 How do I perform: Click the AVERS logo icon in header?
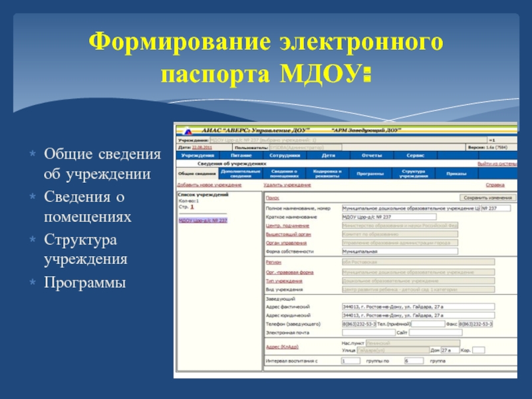click(x=188, y=130)
